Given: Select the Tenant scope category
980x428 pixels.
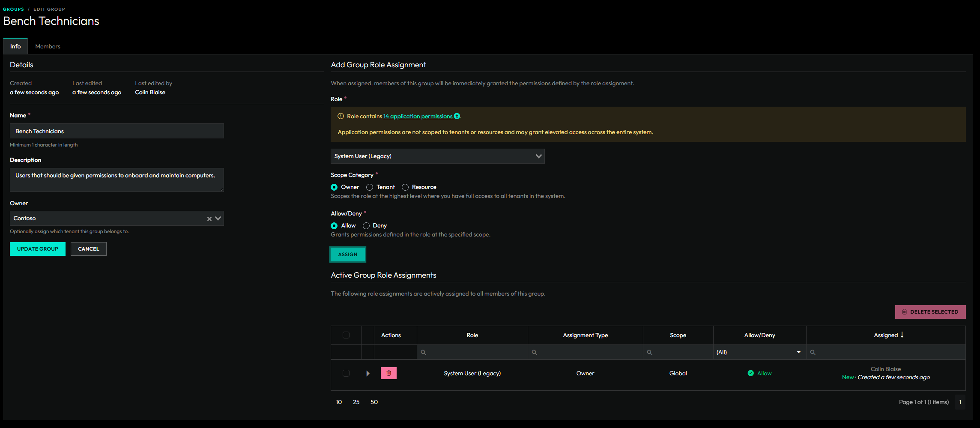Looking at the screenshot, I should (x=370, y=187).
